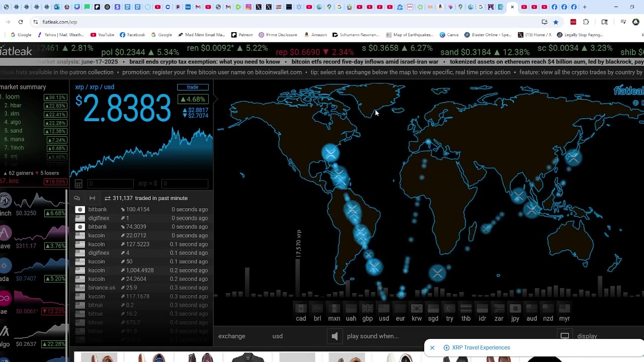This screenshot has height=362, width=644.
Task: Select the THB currency flag
Action: (x=466, y=309)
